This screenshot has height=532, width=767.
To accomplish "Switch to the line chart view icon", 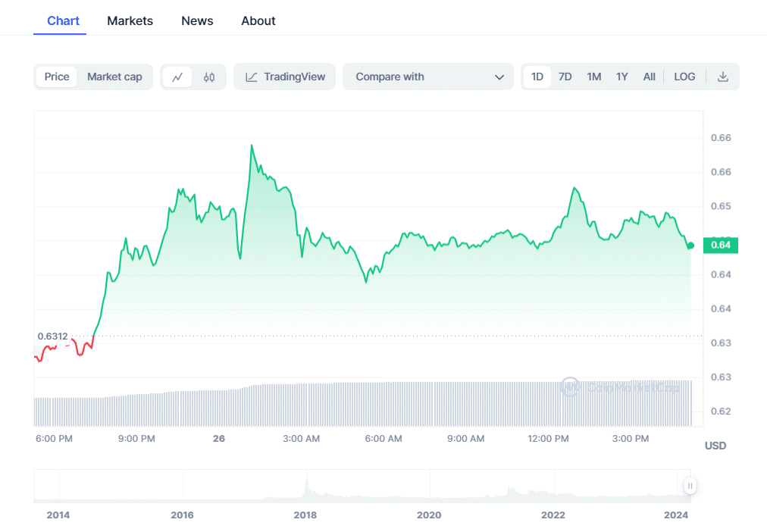I will [x=177, y=77].
